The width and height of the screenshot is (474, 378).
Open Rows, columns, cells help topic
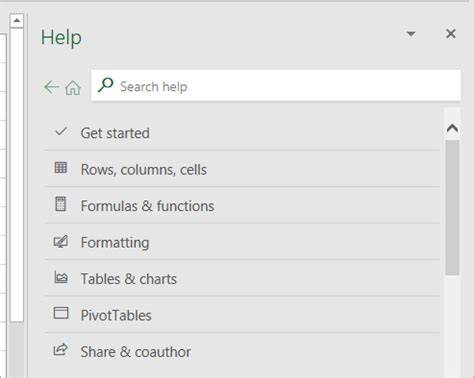[242, 169]
